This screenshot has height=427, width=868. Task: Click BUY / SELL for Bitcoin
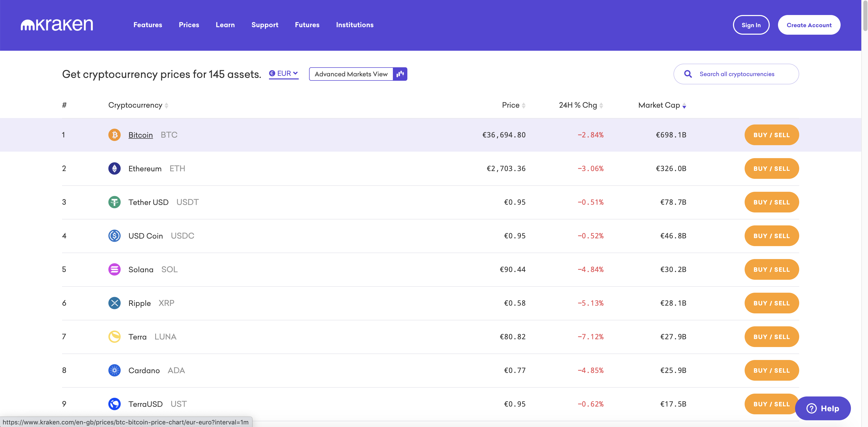tap(771, 135)
